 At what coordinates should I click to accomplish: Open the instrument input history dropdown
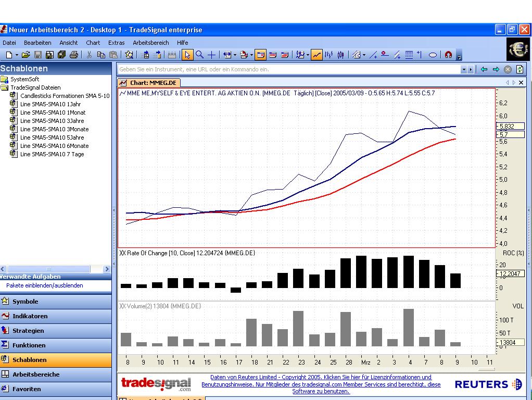[464, 69]
